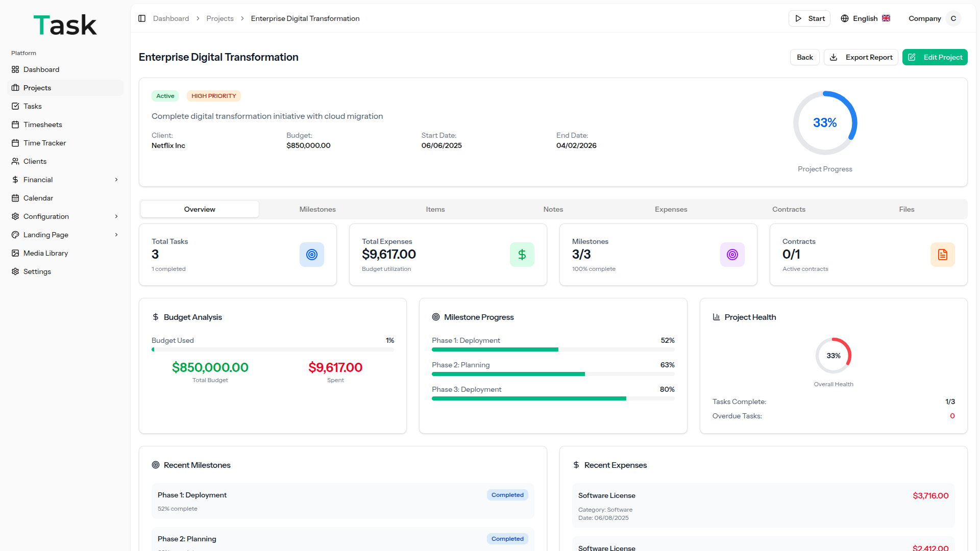Click the Export Report button
Viewport: 980px width, 551px height.
861,57
